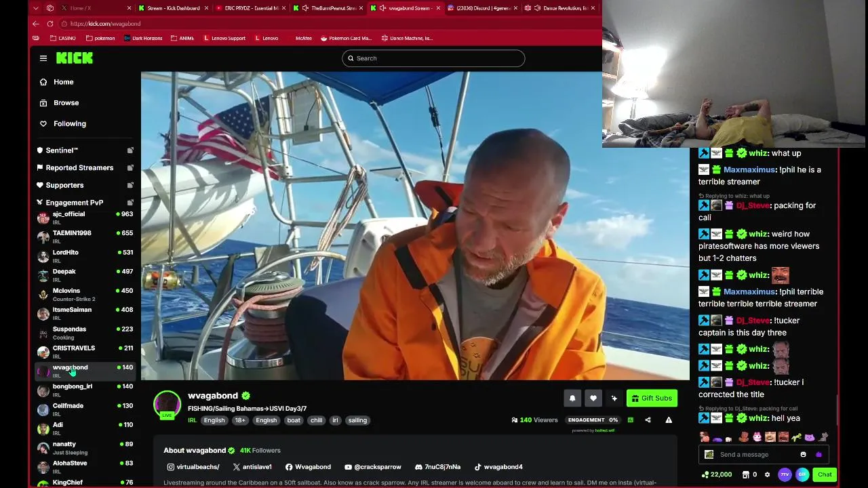The image size is (868, 488).
Task: Select bongbong_irl channel in sidebar
Action: 85,390
